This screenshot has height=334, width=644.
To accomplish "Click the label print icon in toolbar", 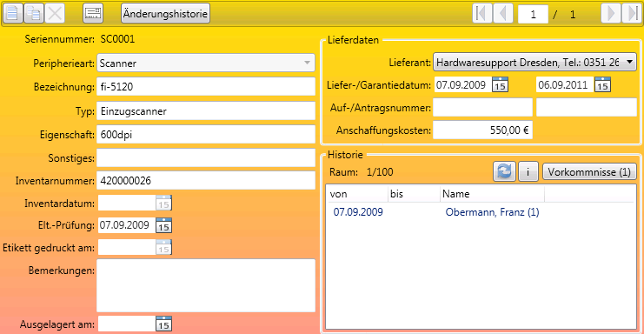I will [x=93, y=14].
